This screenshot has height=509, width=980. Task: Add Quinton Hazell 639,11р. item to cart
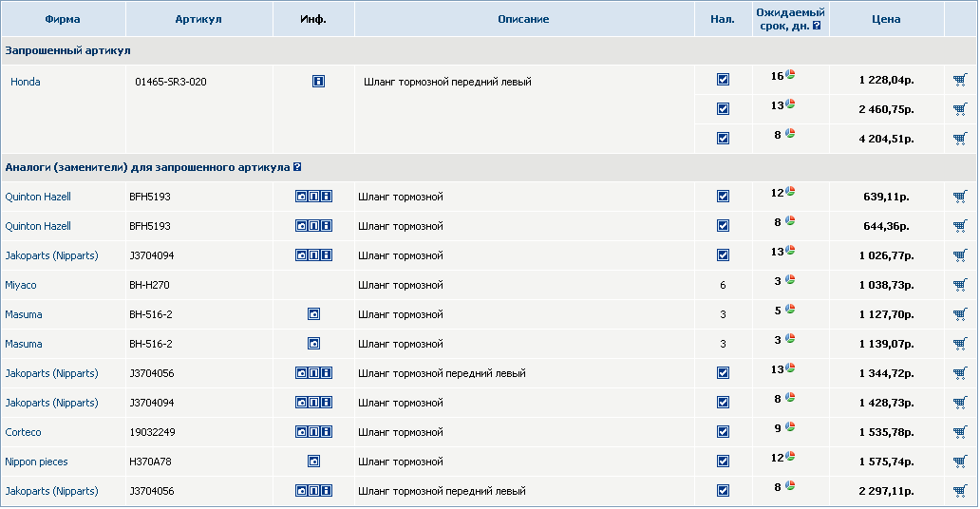[960, 197]
